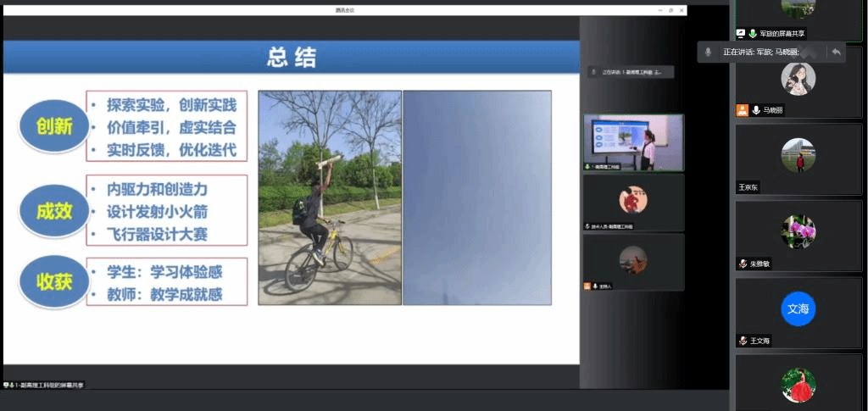Click the 成效 oval label on the slide

53,210
